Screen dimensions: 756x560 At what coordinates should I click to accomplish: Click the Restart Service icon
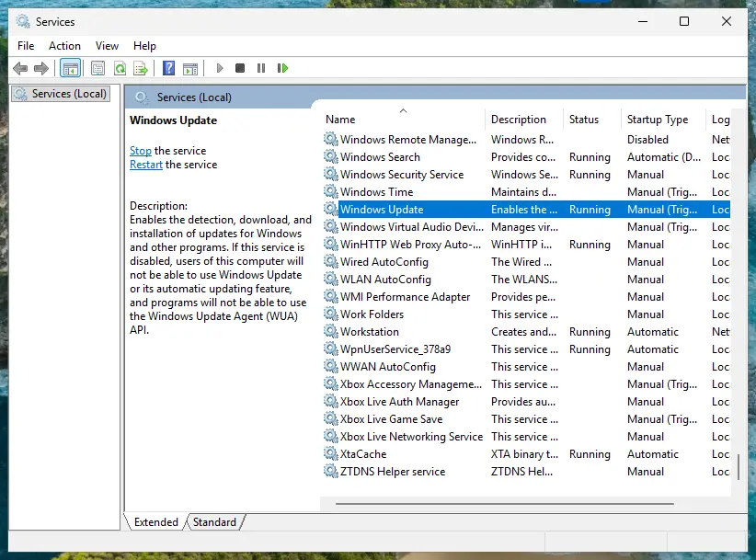click(282, 68)
